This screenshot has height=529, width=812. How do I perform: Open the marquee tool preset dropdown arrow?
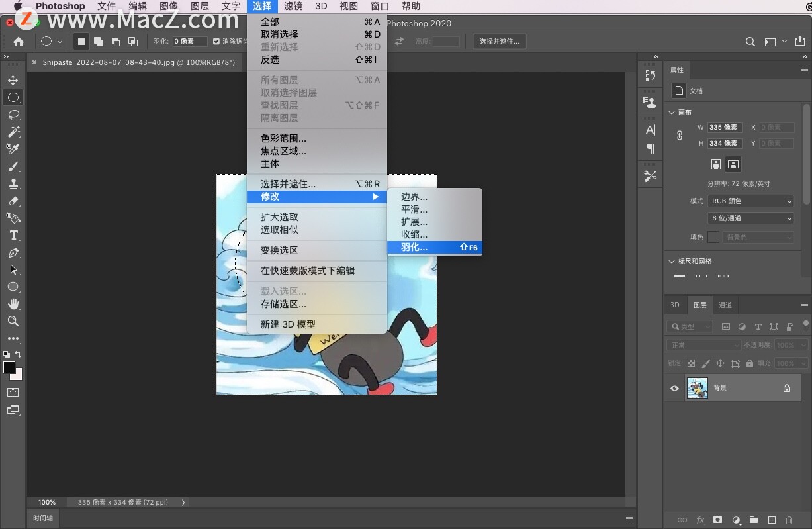(x=60, y=42)
